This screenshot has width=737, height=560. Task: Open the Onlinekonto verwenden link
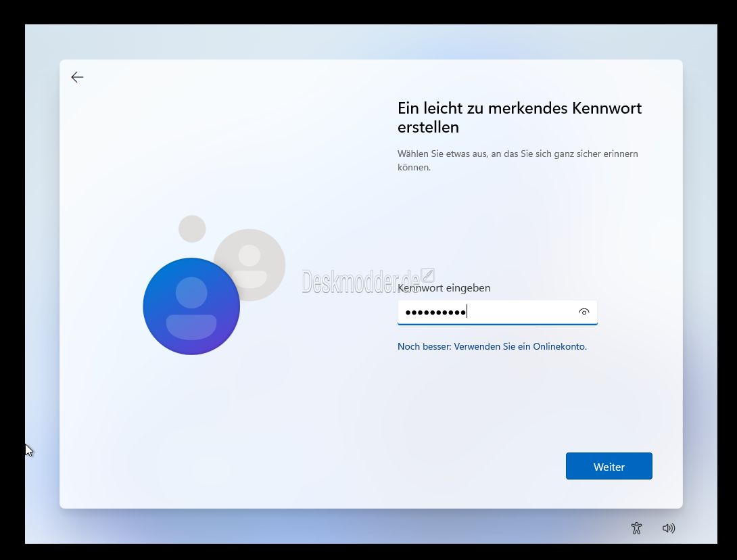pos(492,346)
